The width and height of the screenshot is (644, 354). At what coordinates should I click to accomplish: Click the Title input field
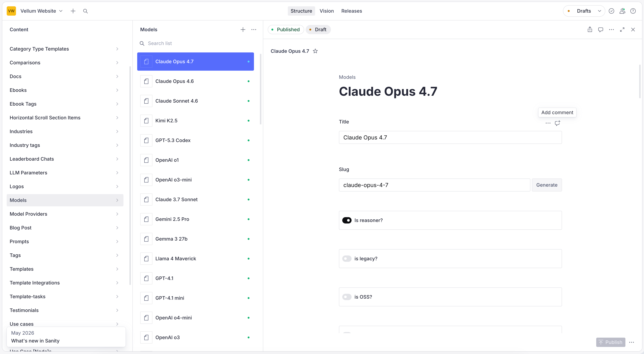point(450,138)
